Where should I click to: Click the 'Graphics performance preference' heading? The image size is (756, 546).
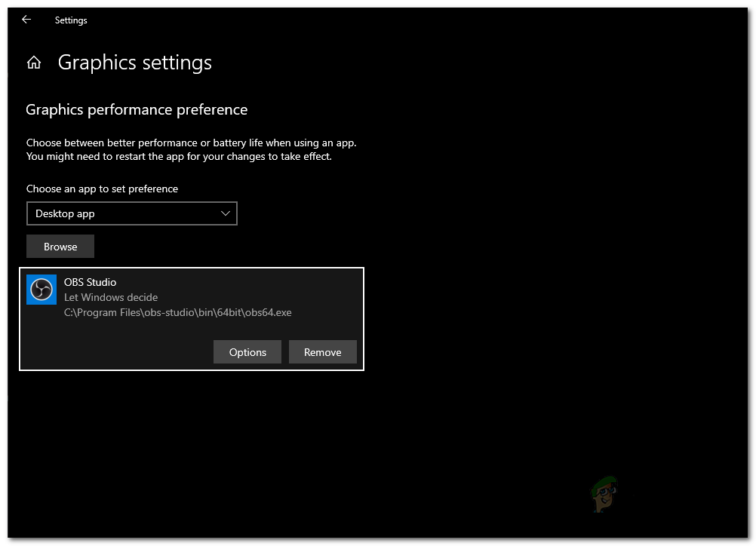pyautogui.click(x=137, y=110)
